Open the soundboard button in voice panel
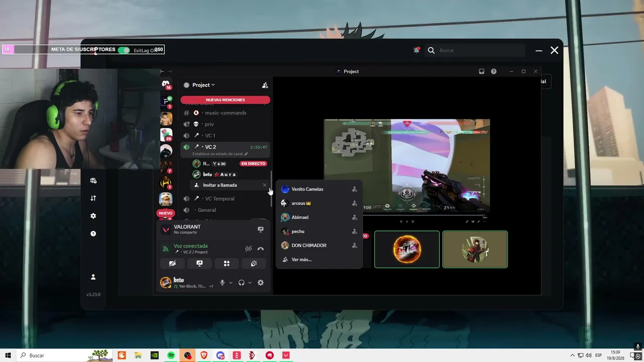The width and height of the screenshot is (644, 362). tap(254, 263)
